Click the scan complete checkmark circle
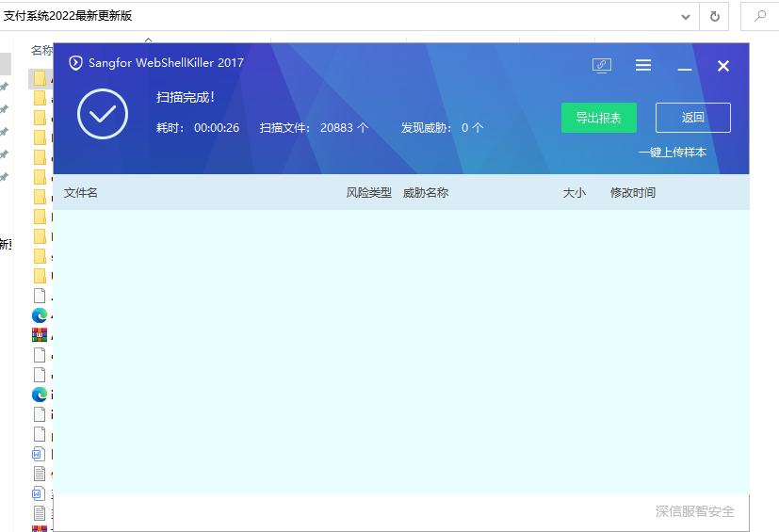The height and width of the screenshot is (532, 779). click(102, 114)
